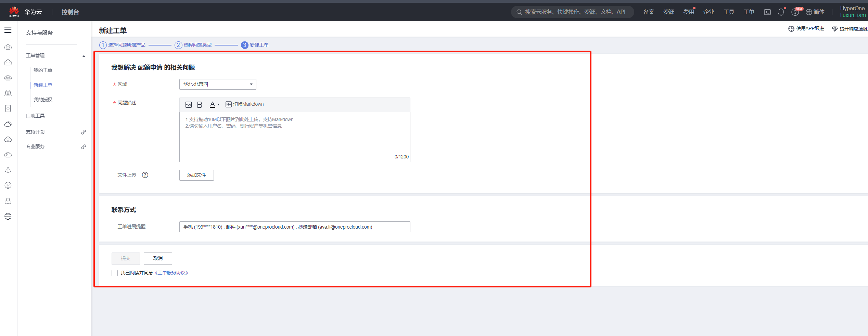The image size is (868, 336).
Task: Insert image into the problem description
Action: pyautogui.click(x=189, y=105)
